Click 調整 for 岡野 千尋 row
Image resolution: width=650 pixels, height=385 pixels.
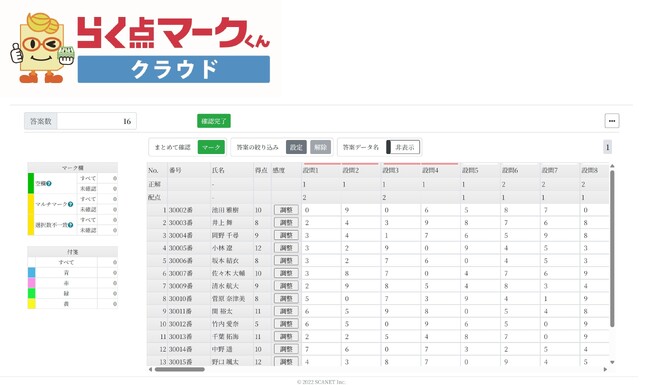(286, 235)
